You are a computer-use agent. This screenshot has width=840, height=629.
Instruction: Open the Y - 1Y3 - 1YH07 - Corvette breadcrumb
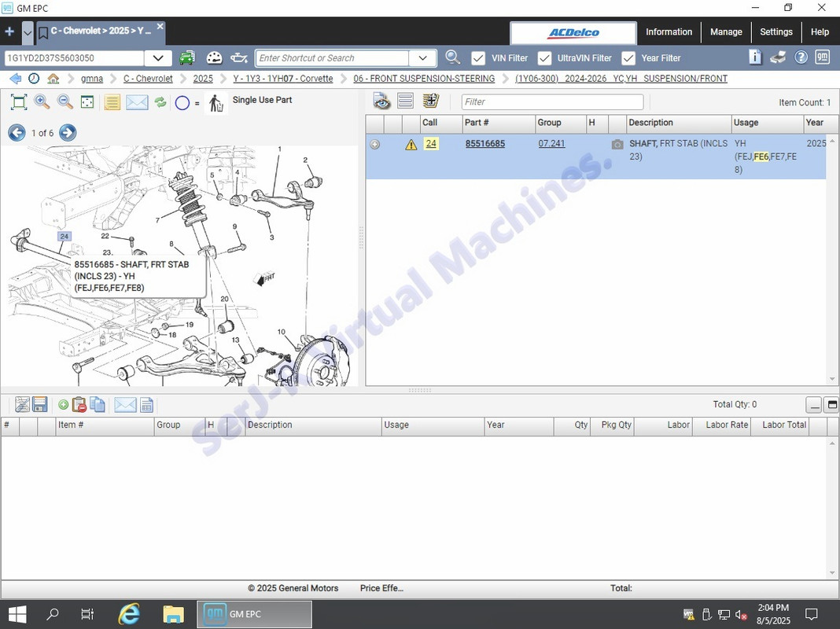coord(283,79)
